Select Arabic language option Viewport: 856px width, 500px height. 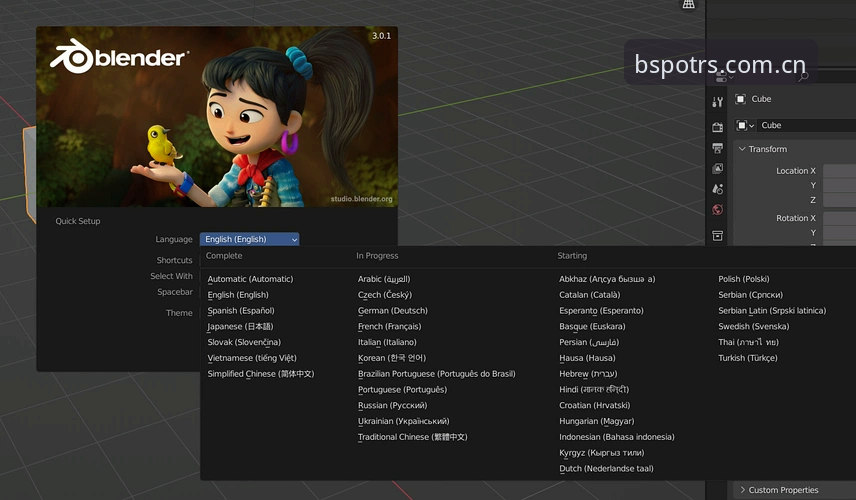[x=384, y=279]
